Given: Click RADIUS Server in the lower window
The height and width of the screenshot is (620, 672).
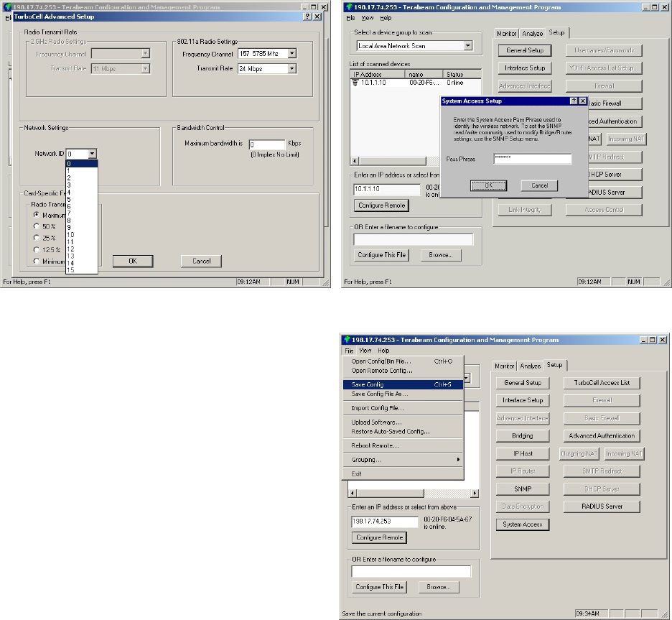Looking at the screenshot, I should click(x=602, y=506).
